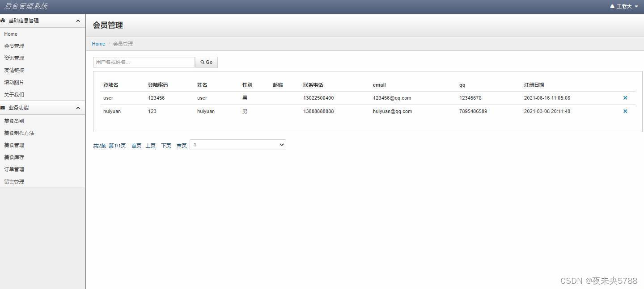Go to 会员管理 in sidebar
This screenshot has width=644, height=289.
click(x=14, y=46)
